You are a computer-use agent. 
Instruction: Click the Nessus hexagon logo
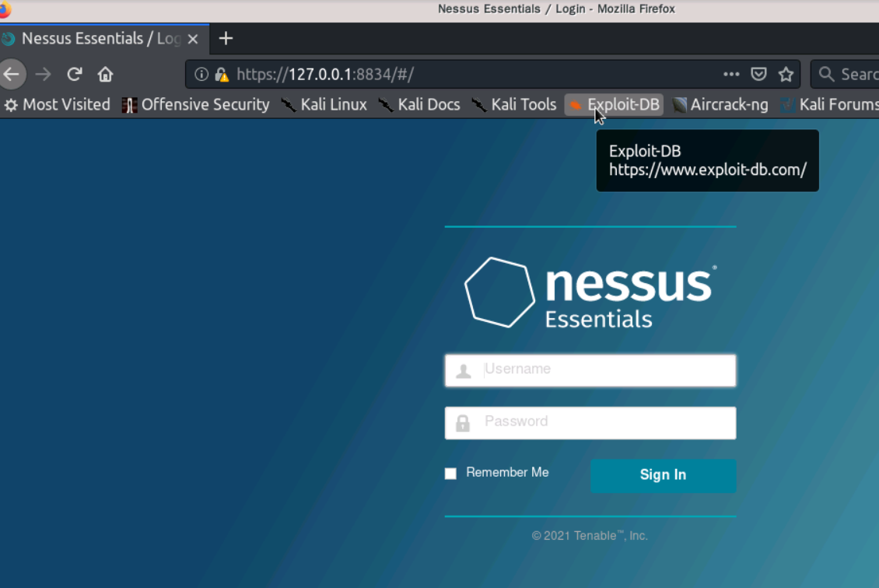point(499,292)
